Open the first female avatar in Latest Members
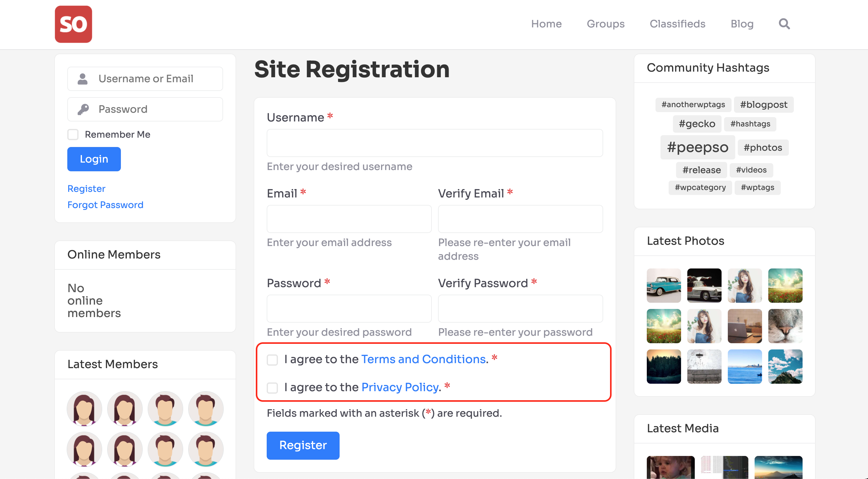This screenshot has height=479, width=868. (84, 409)
